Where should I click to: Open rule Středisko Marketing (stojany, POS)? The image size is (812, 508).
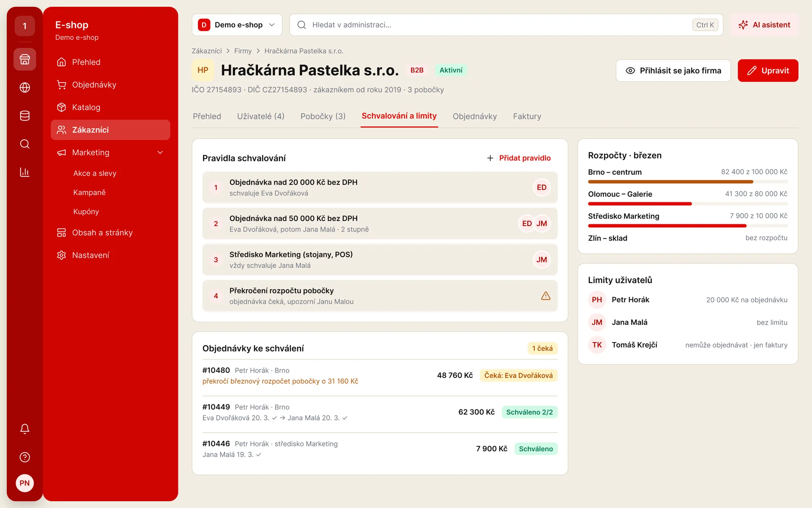380,260
